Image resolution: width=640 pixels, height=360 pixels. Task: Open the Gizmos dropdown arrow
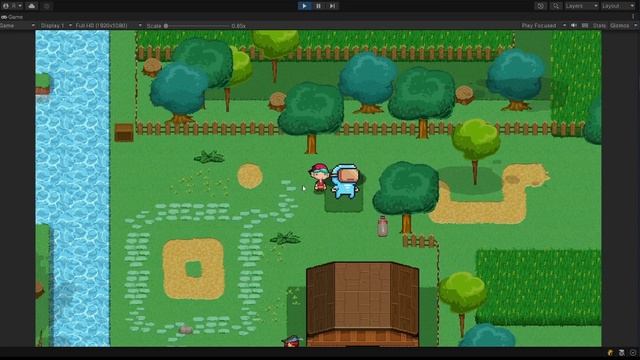[x=635, y=26]
